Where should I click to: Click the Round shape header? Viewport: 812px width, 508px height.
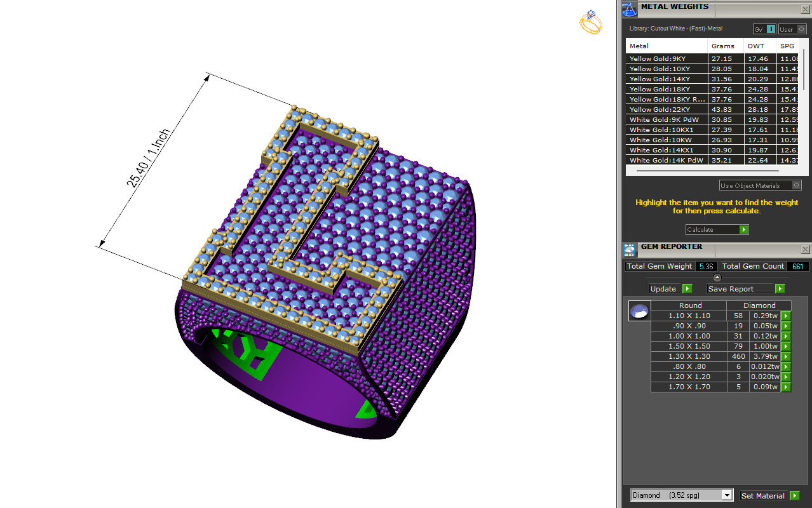click(690, 305)
